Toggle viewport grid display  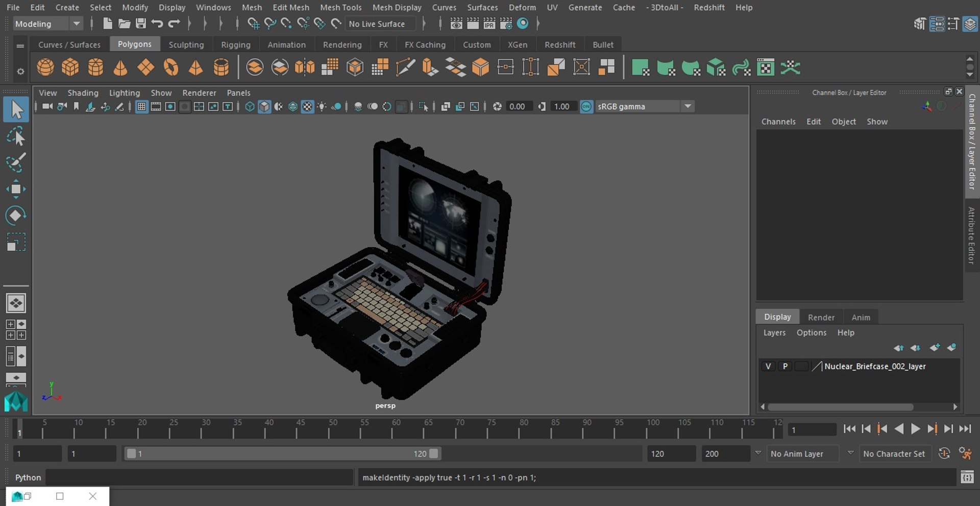(141, 106)
